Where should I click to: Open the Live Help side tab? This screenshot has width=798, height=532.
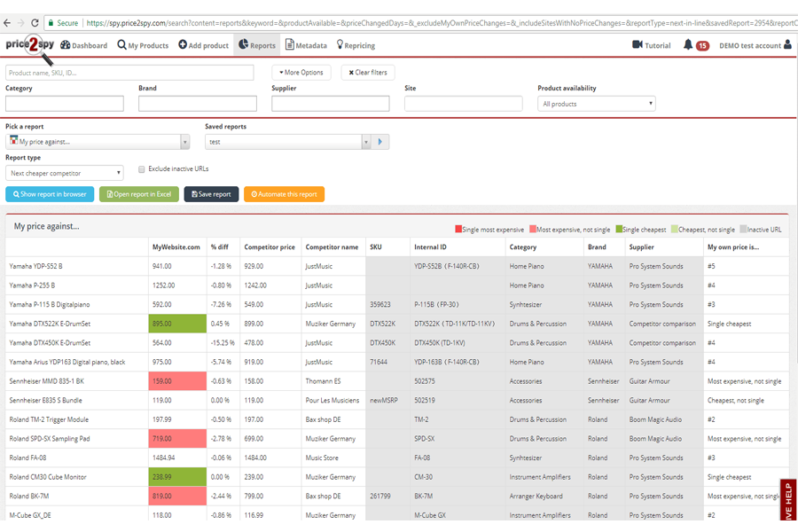pyautogui.click(x=788, y=499)
